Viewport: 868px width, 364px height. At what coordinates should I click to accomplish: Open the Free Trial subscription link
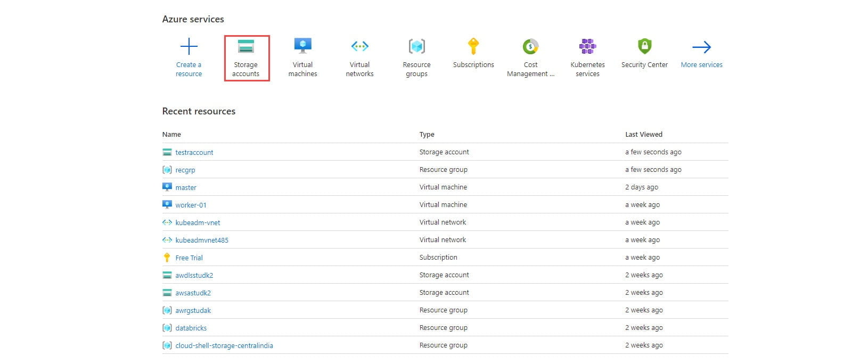click(x=189, y=258)
